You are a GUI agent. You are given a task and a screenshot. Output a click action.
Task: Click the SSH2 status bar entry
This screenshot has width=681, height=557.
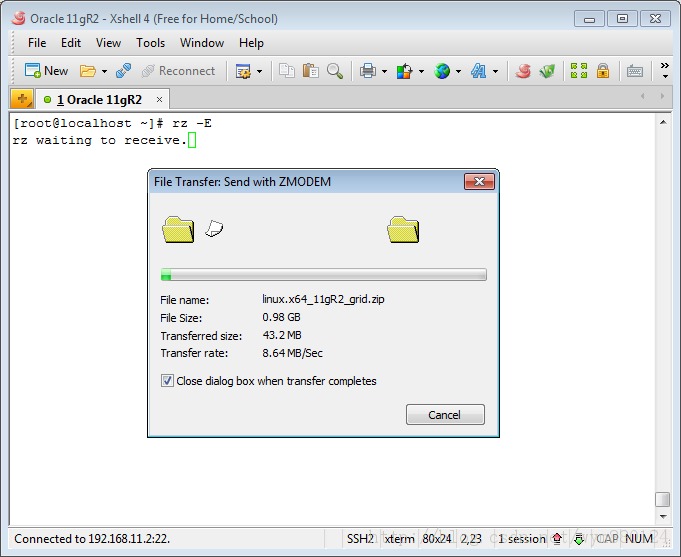(x=360, y=539)
